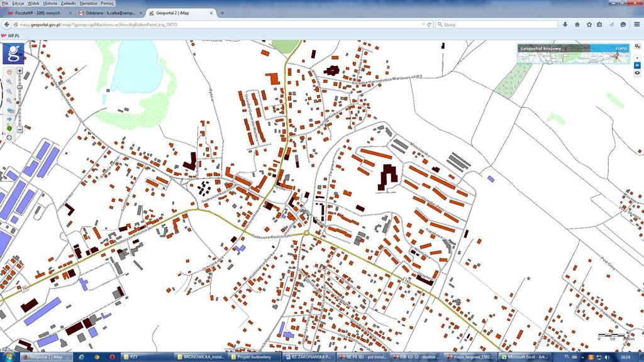644x362 pixels.
Task: Click the zoom slider plus button
Action: (19, 70)
